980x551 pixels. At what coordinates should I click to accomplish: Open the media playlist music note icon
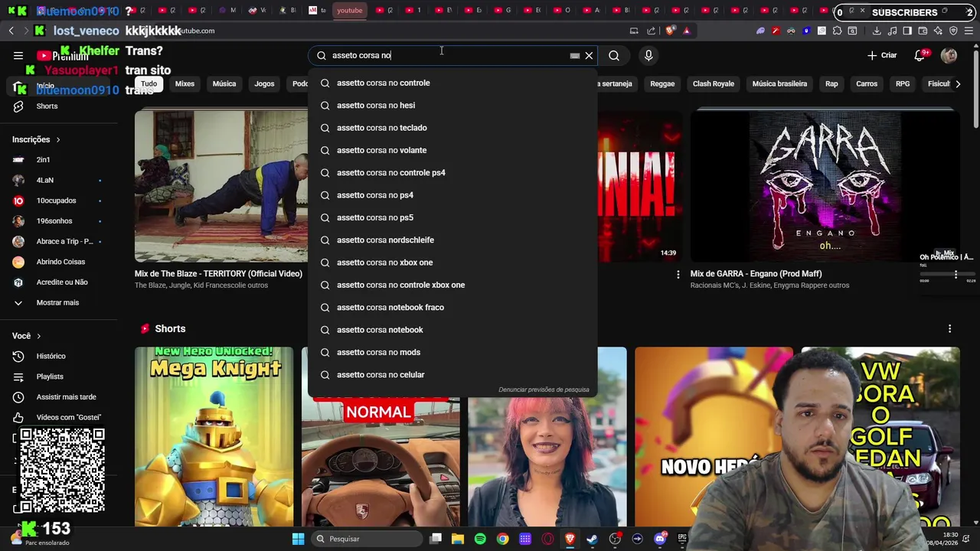coord(892,31)
